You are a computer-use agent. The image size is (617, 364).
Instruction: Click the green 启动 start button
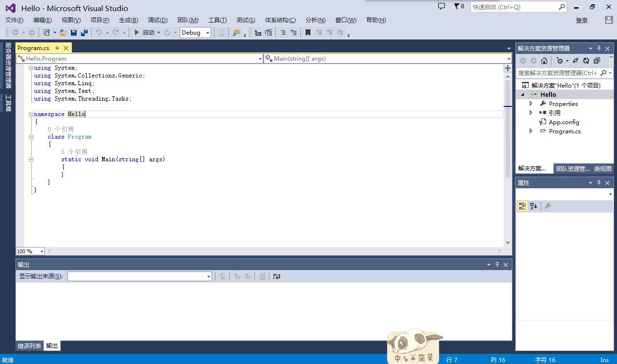point(144,32)
